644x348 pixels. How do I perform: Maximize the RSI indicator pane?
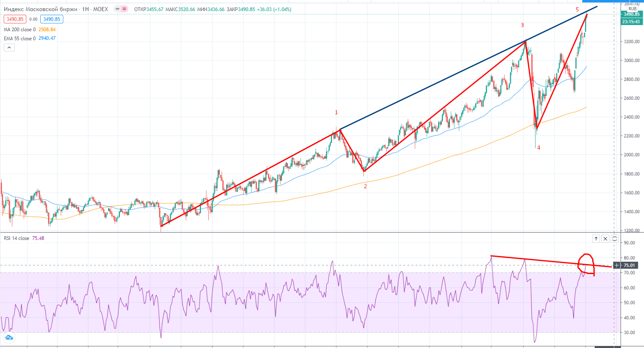(614, 238)
